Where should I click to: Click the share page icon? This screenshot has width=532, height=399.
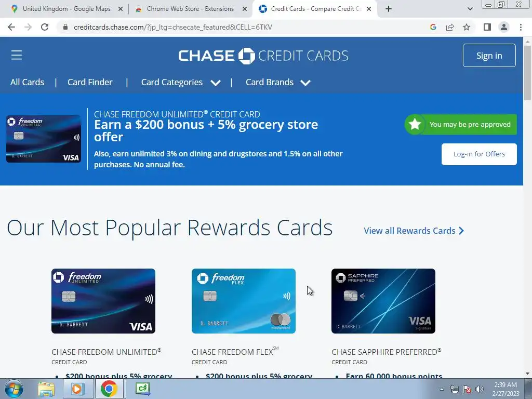(x=450, y=27)
